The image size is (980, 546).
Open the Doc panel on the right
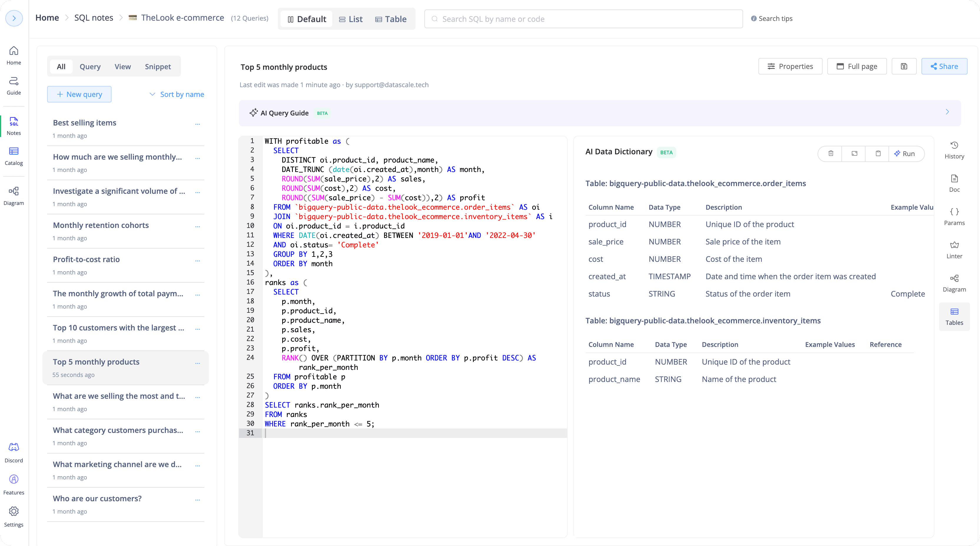[954, 183]
